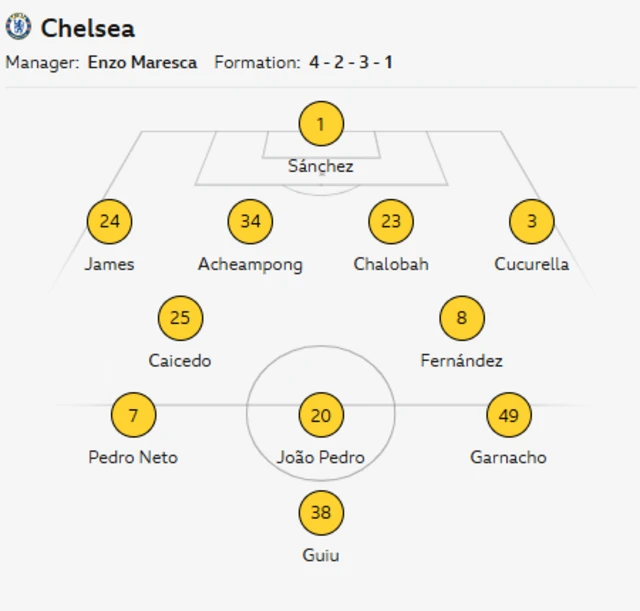Viewport: 640px width, 611px height.
Task: Open the Chelsea team heading
Action: [88, 28]
